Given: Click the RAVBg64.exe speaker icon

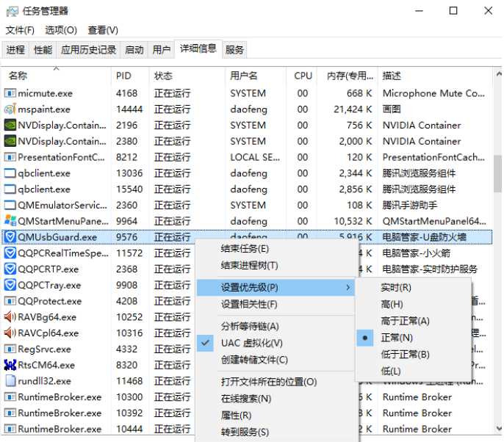Looking at the screenshot, I should [x=10, y=317].
